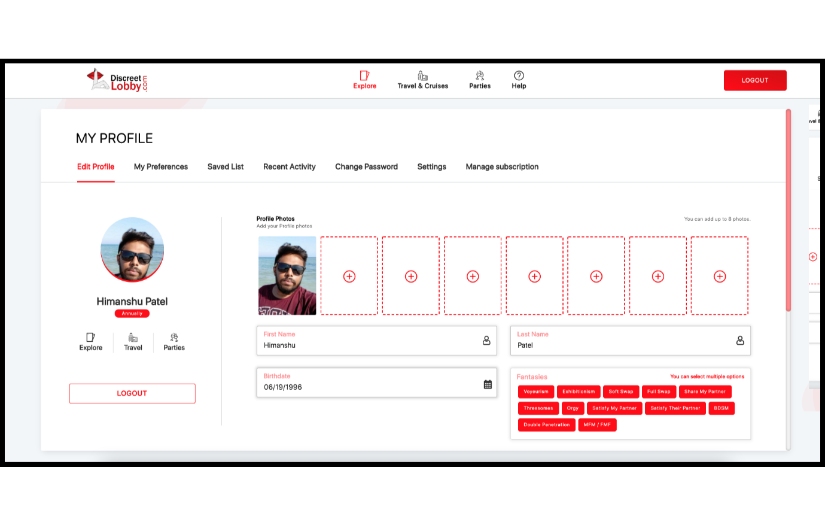
Task: Toggle the Voyeurism option
Action: 536,391
